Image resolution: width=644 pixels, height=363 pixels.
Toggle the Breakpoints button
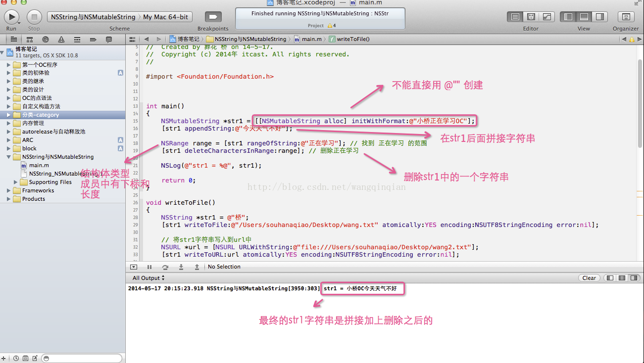pyautogui.click(x=213, y=17)
